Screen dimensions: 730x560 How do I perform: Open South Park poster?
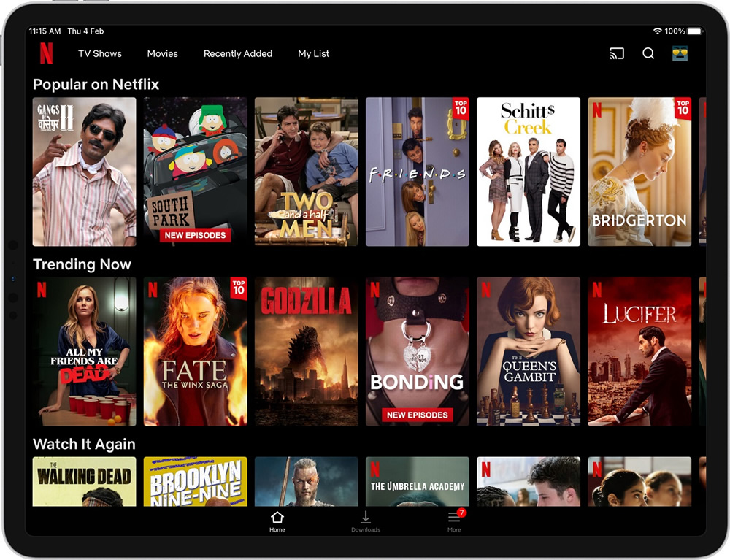[x=195, y=172]
